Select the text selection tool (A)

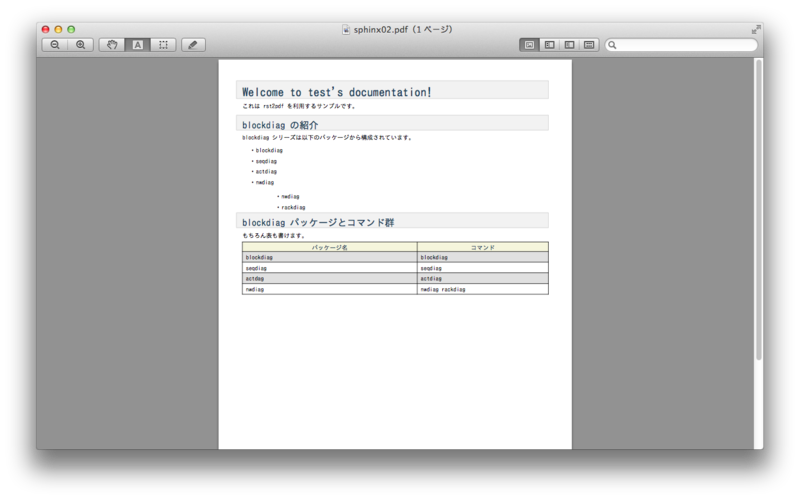138,45
